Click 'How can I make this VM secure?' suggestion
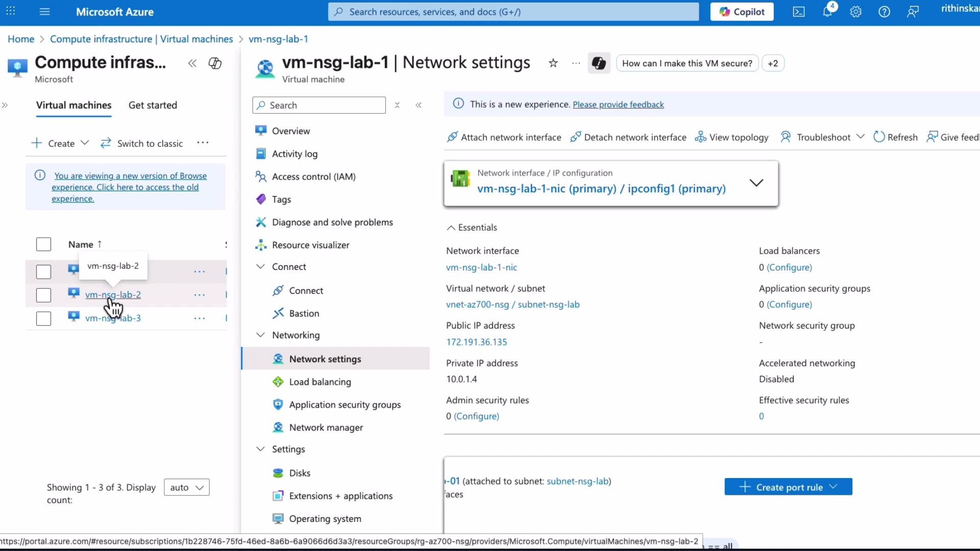 [x=687, y=63]
